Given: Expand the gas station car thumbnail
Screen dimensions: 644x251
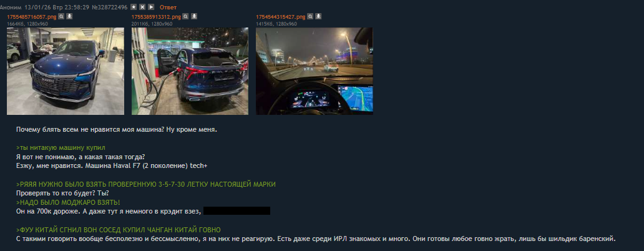Looking at the screenshot, I should (190, 71).
